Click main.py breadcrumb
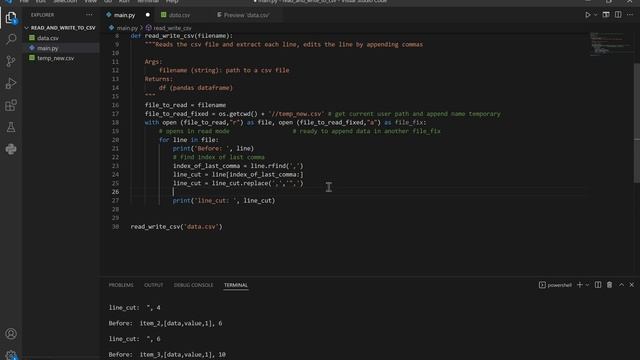Image resolution: width=640 pixels, height=360 pixels. pyautogui.click(x=127, y=28)
